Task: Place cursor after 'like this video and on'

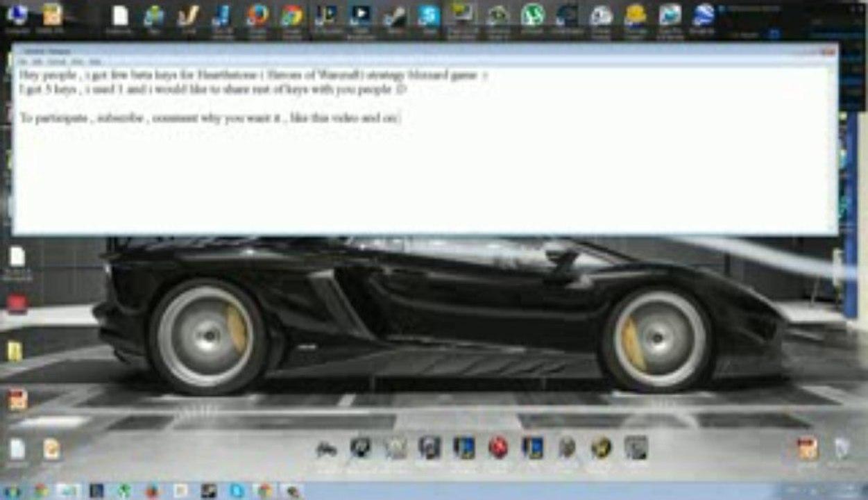Action: (x=399, y=119)
